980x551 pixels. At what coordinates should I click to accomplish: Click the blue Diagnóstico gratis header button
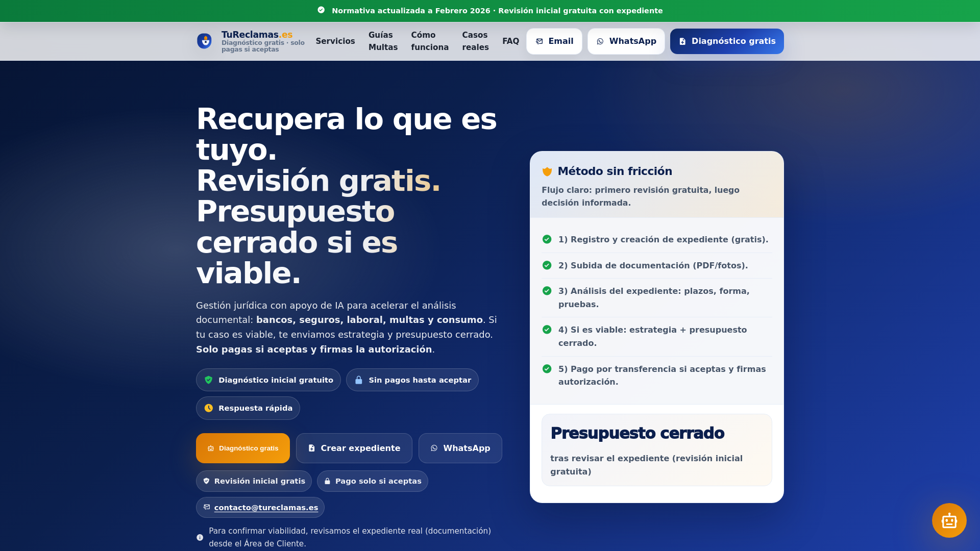[x=727, y=41]
